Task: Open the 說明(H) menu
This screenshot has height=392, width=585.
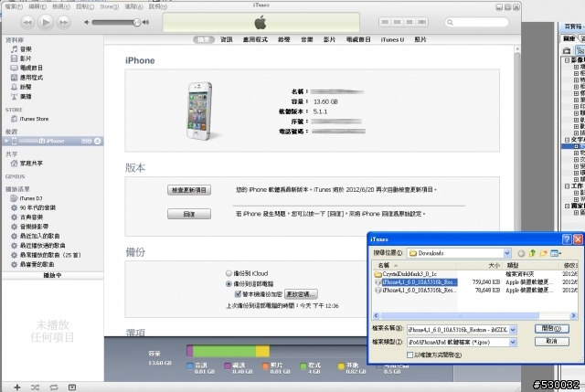Action: (158, 6)
